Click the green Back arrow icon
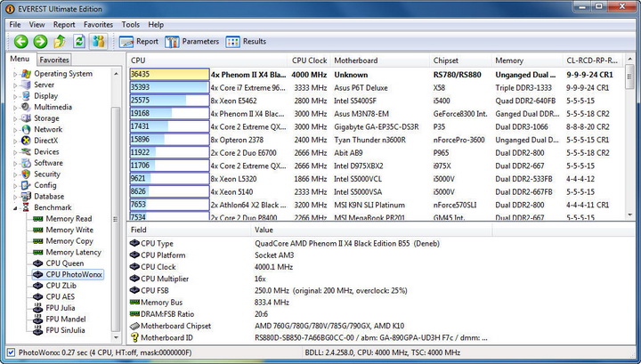Screen dimensions: 641x364 pos(19,41)
